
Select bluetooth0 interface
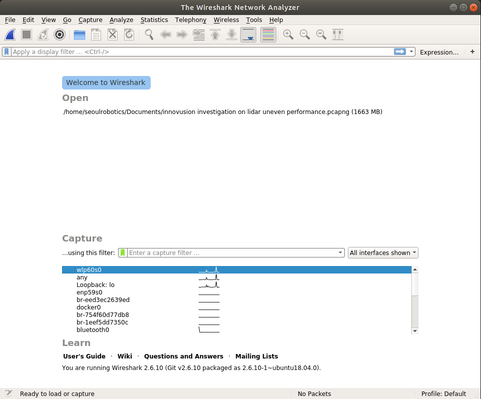(237, 330)
